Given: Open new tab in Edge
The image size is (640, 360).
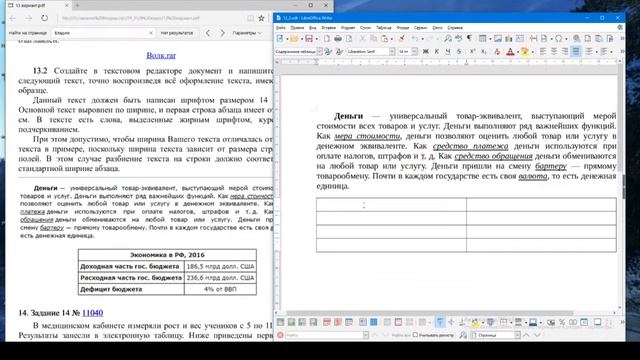Looking at the screenshot, I should coord(78,5).
